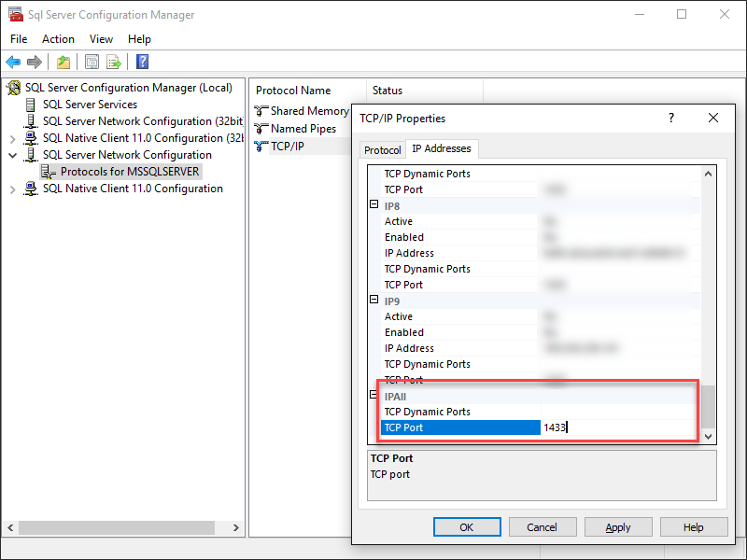Viewport: 747px width, 560px height.
Task: Select the IP9 Active property row
Action: click(x=543, y=316)
